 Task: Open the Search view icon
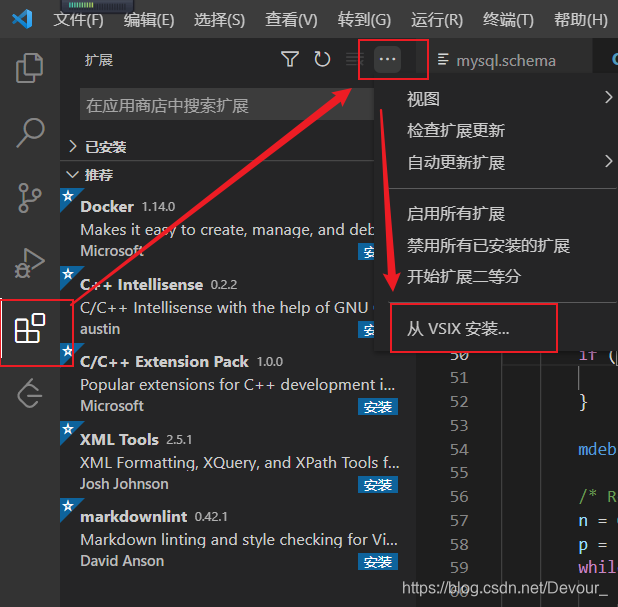(x=30, y=132)
